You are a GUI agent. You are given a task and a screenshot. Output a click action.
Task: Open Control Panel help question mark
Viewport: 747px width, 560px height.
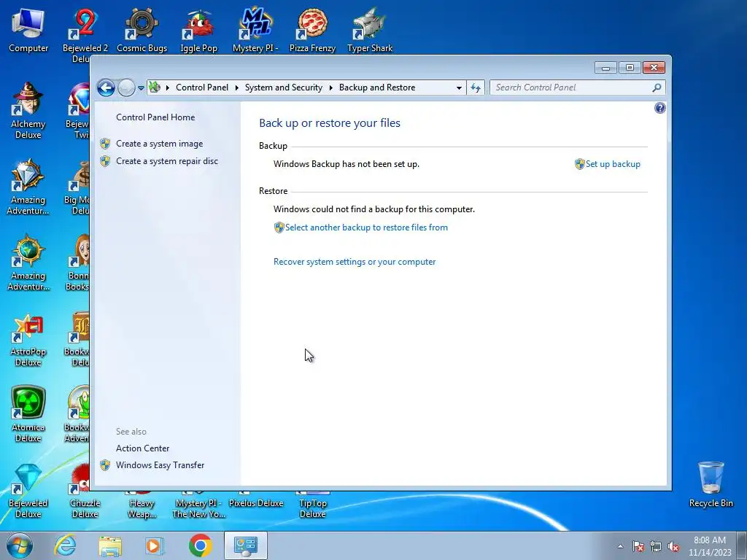click(x=659, y=108)
